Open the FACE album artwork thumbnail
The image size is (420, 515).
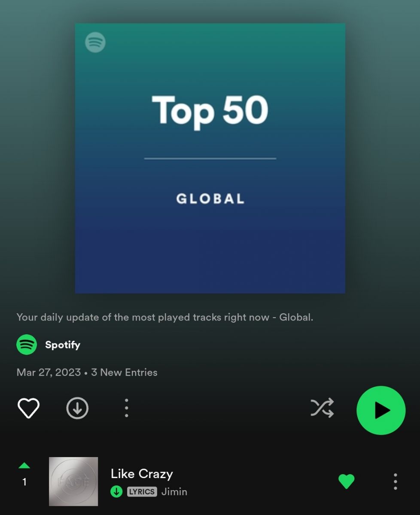[x=73, y=482]
